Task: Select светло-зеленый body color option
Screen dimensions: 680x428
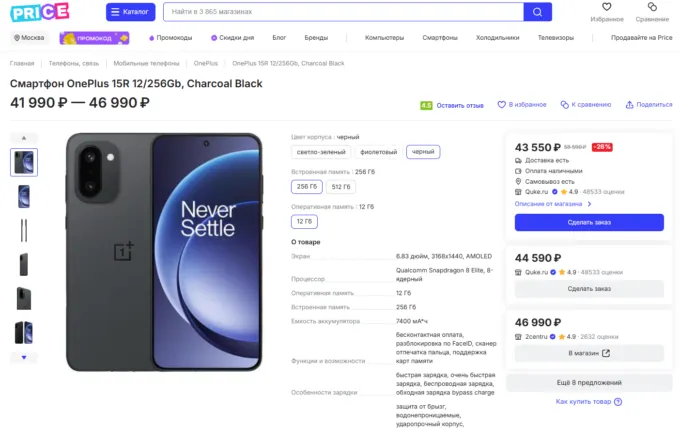Action: click(321, 152)
